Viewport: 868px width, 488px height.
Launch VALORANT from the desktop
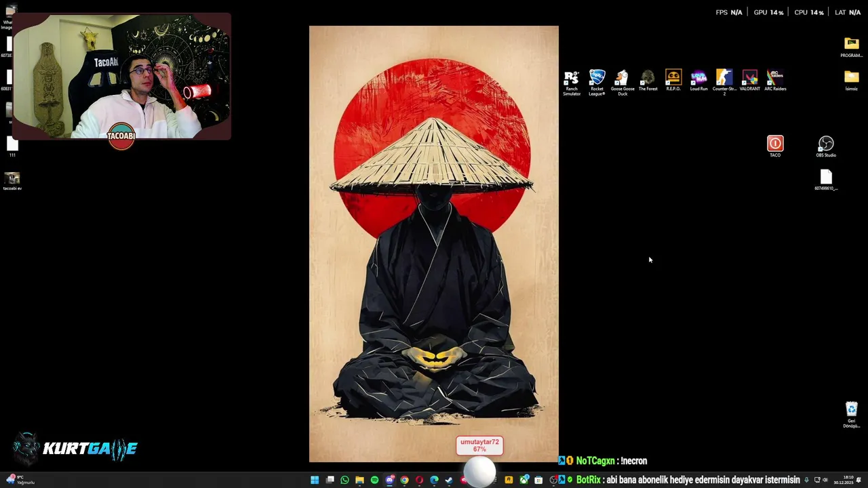[x=749, y=80]
